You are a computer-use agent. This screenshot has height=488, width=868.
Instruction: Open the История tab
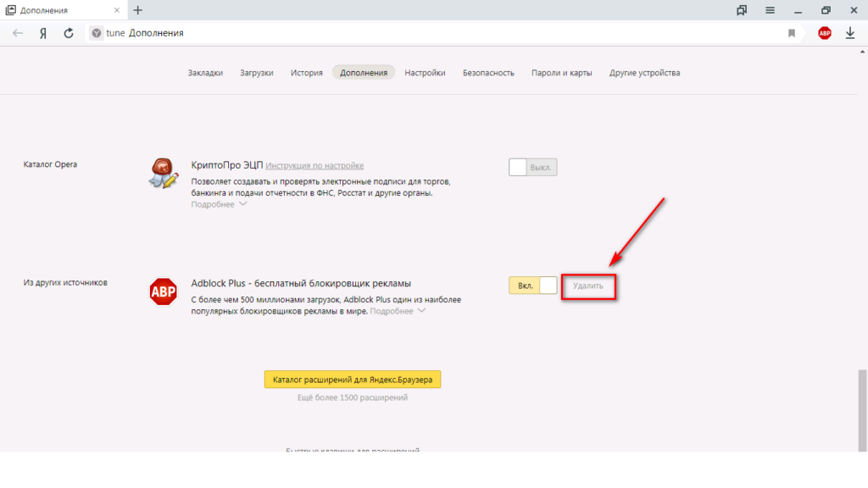click(307, 73)
